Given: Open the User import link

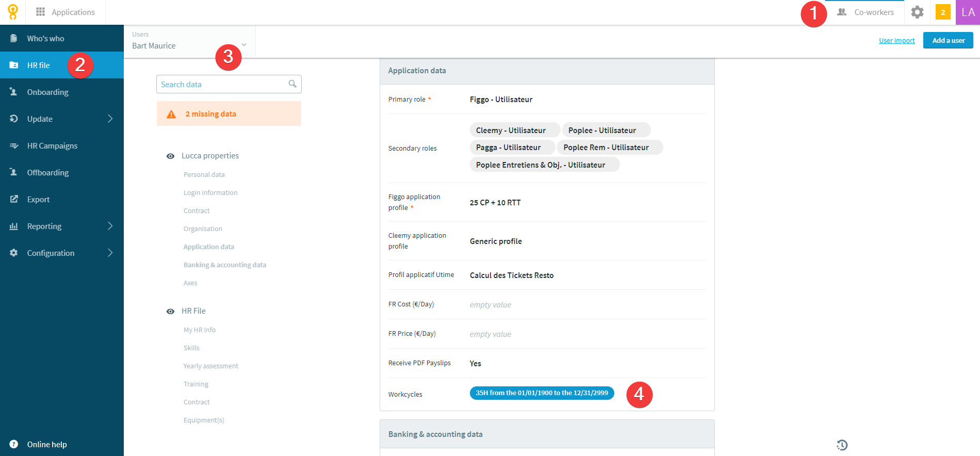Looking at the screenshot, I should pyautogui.click(x=896, y=40).
